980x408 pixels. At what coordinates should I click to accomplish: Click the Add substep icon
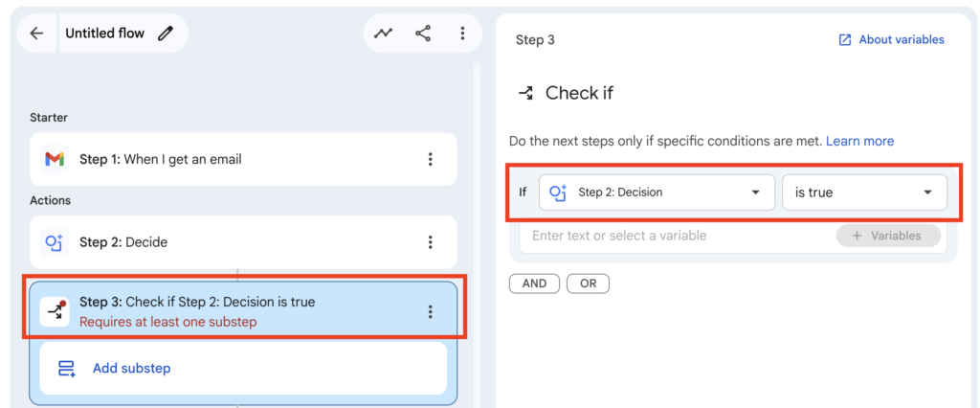coord(66,369)
